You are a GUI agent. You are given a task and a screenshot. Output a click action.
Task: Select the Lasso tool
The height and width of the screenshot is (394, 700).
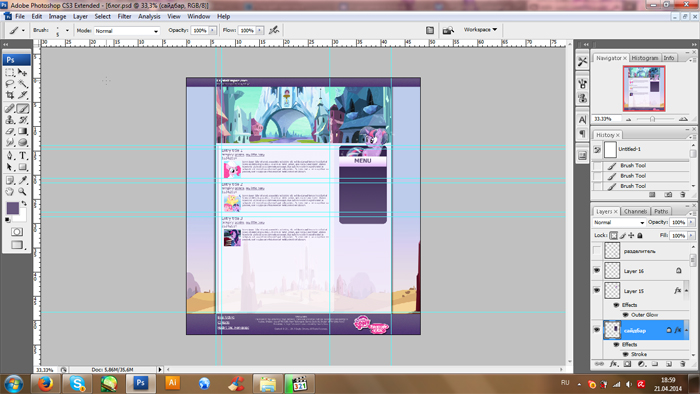click(10, 84)
